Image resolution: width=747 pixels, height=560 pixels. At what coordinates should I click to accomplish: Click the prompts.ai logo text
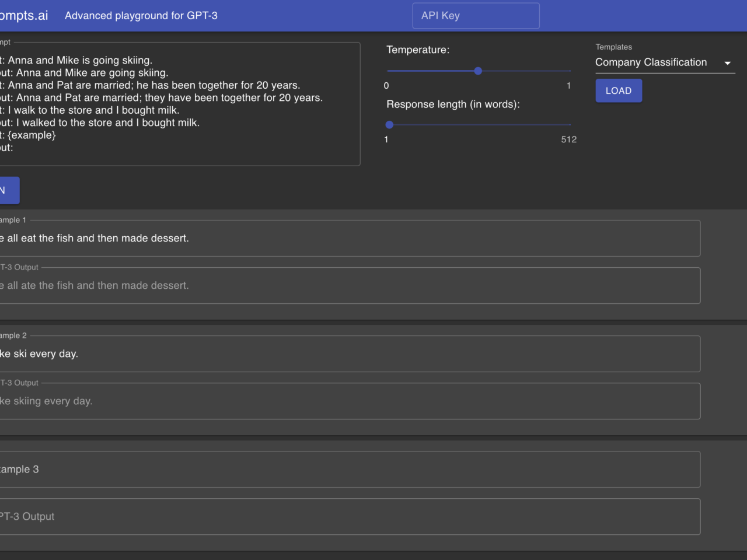tap(23, 16)
